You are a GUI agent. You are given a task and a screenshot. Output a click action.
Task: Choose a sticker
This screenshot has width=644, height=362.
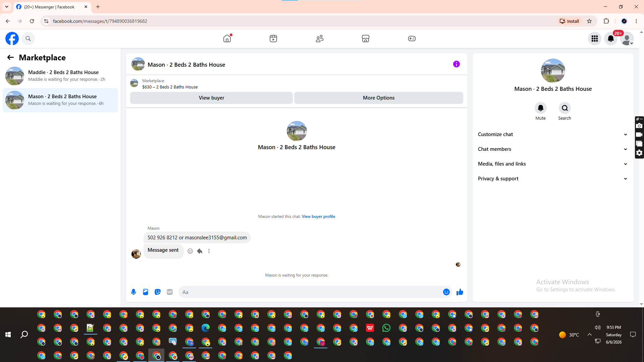158,292
